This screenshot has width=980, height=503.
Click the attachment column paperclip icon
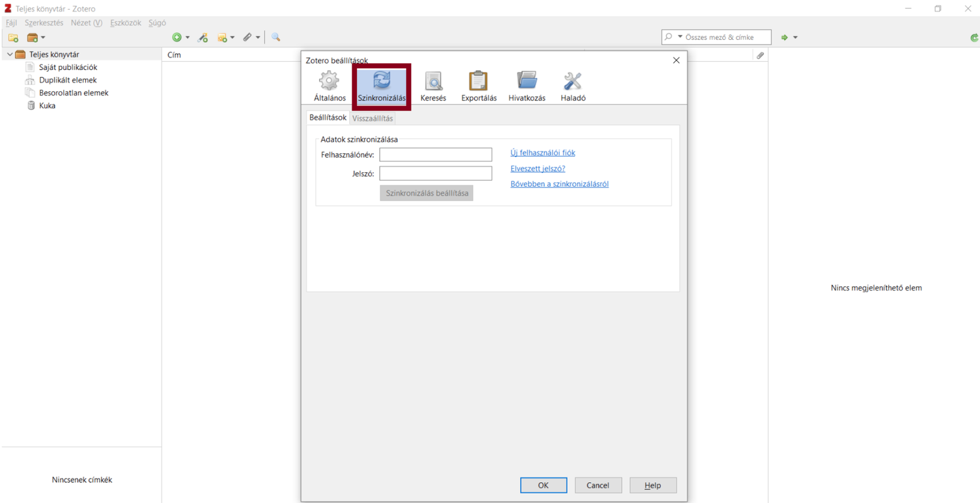point(760,55)
